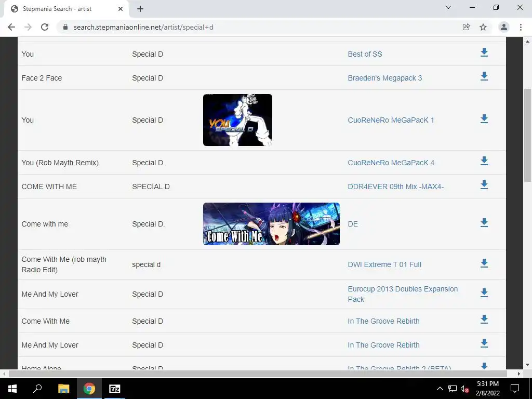The height and width of the screenshot is (399, 532).
Task: Open CuoReNeRo MeGaPacK 4 link
Action: [x=391, y=163]
